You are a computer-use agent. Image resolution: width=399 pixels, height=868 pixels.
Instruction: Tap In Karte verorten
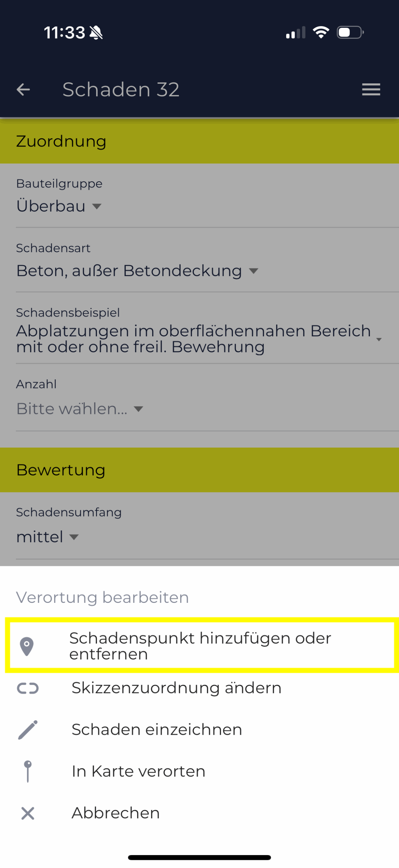point(138,771)
